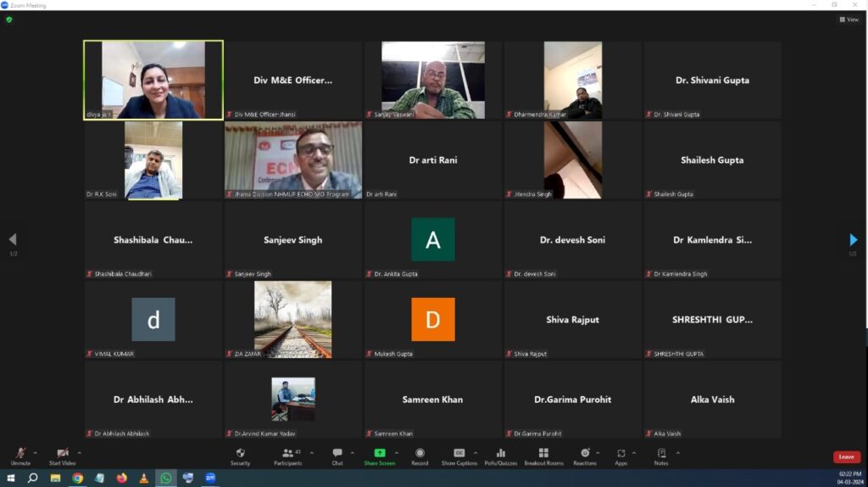Select divya jain's video tile
Image resolution: width=868 pixels, height=487 pixels.
click(153, 80)
